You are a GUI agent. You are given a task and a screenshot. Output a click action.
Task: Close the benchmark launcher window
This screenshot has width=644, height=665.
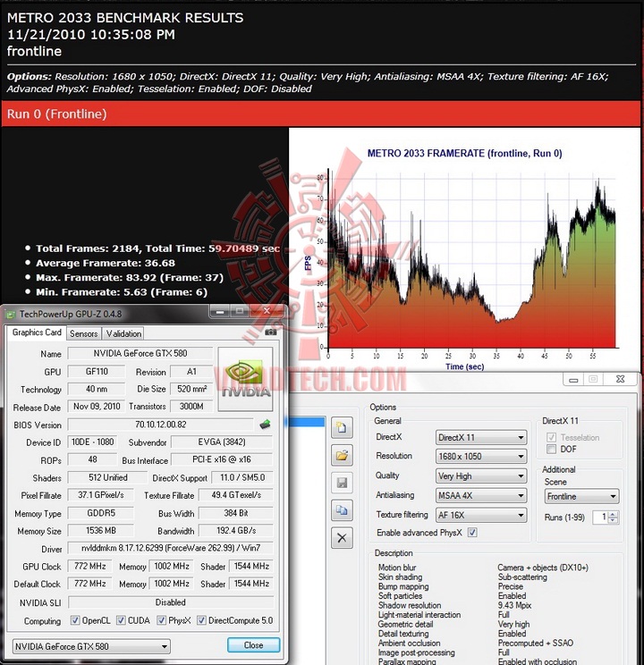click(x=620, y=379)
